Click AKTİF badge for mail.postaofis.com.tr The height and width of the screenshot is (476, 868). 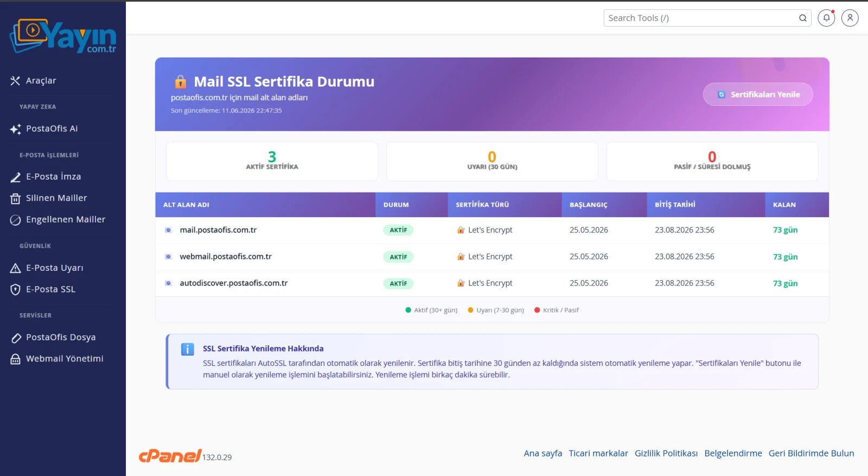pyautogui.click(x=398, y=230)
